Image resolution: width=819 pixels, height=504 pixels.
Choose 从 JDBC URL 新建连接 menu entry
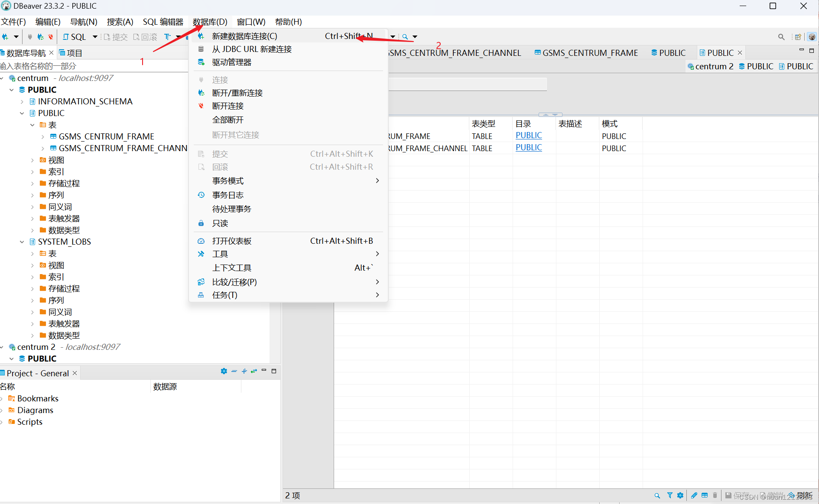pyautogui.click(x=288, y=49)
